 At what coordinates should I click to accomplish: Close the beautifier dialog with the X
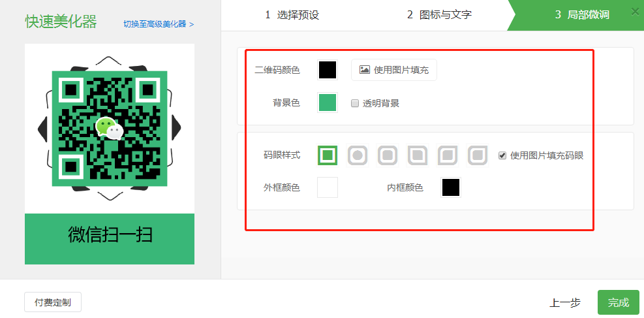(635, 12)
